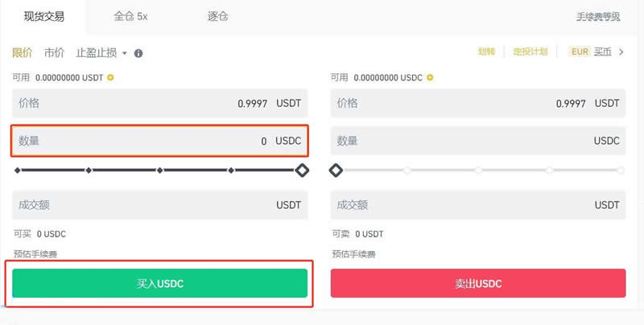This screenshot has height=325, width=644.
Task: Click the plus icon next to available USDT
Action: click(x=110, y=77)
